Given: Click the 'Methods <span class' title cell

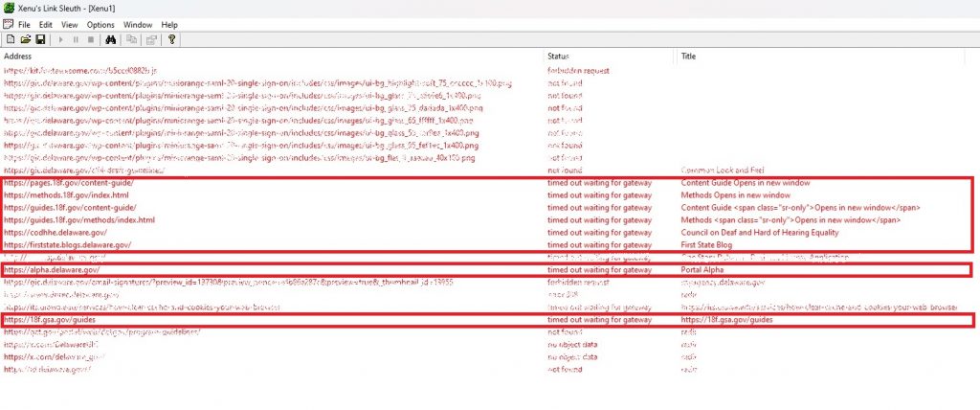Looking at the screenshot, I should 790,219.
